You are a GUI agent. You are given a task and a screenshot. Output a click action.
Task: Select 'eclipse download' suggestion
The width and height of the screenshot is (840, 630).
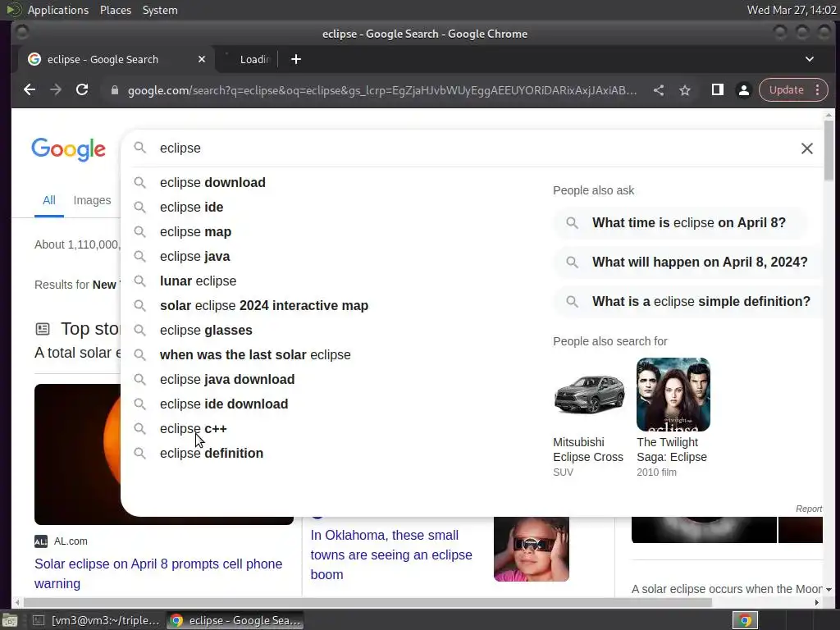pos(212,183)
